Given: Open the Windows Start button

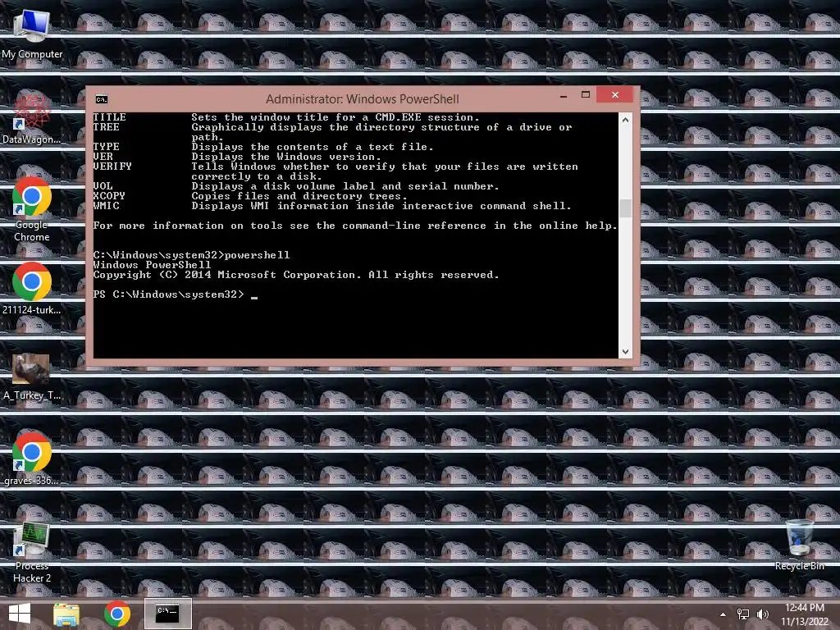Looking at the screenshot, I should (x=20, y=614).
